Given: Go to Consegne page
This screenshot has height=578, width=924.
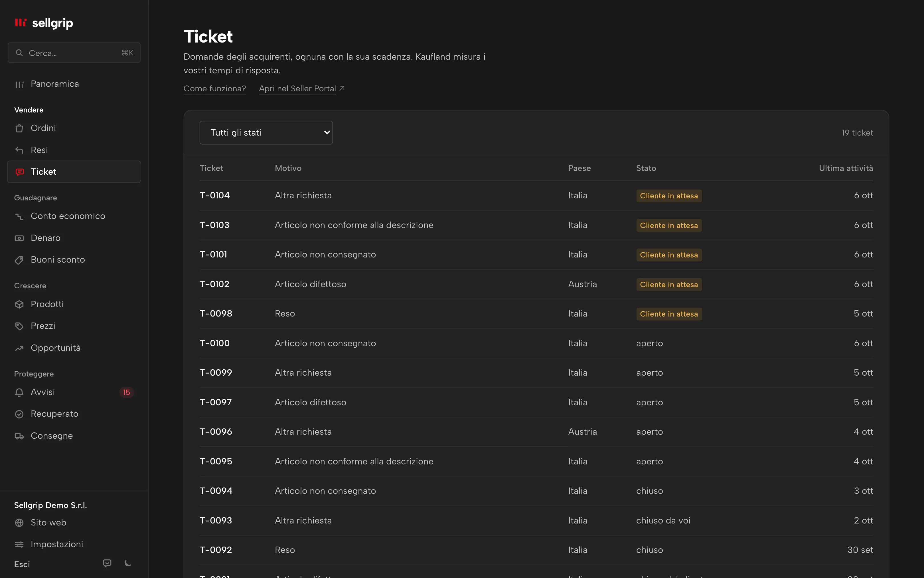Looking at the screenshot, I should tap(74, 436).
